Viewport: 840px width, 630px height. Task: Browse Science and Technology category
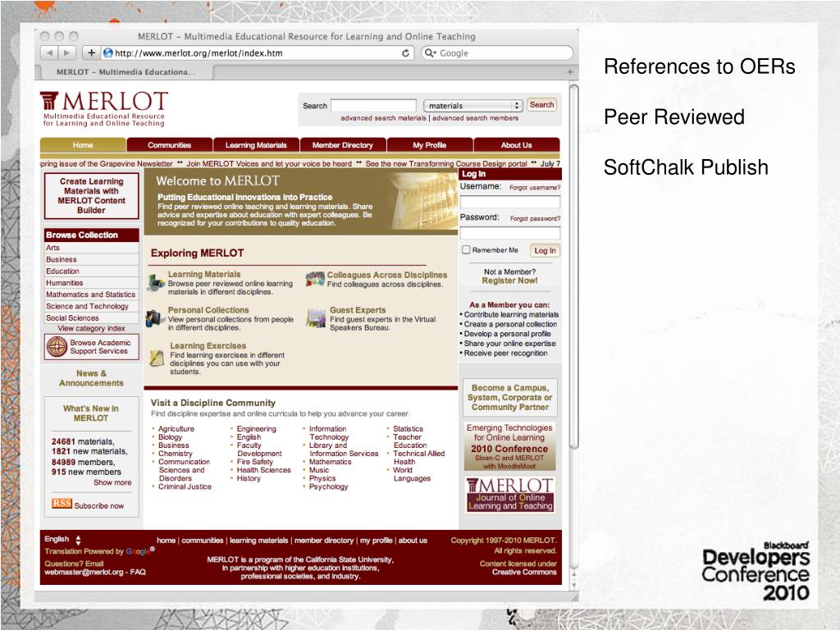pyautogui.click(x=87, y=307)
